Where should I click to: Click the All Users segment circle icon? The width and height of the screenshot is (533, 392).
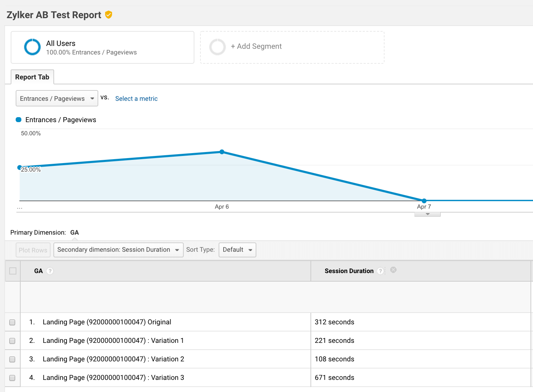32,47
